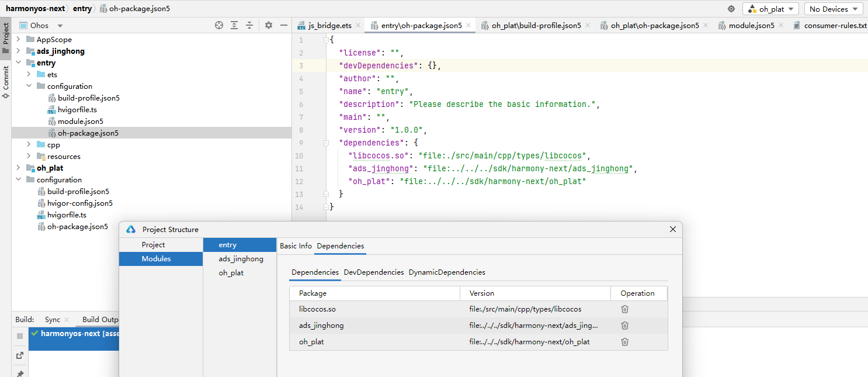Click the locate target icon in Project panel
868x377 pixels.
[219, 25]
